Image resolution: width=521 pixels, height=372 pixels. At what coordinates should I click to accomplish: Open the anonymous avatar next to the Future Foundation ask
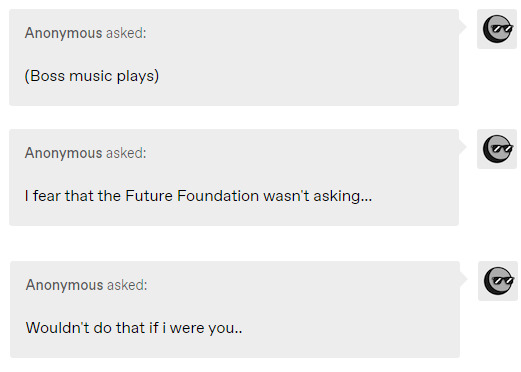497,149
